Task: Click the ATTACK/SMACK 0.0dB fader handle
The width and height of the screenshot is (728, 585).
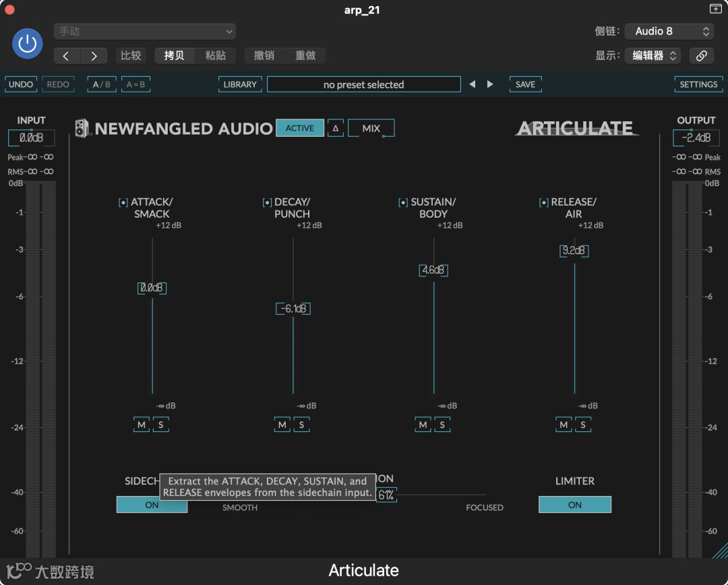Action: pyautogui.click(x=152, y=288)
